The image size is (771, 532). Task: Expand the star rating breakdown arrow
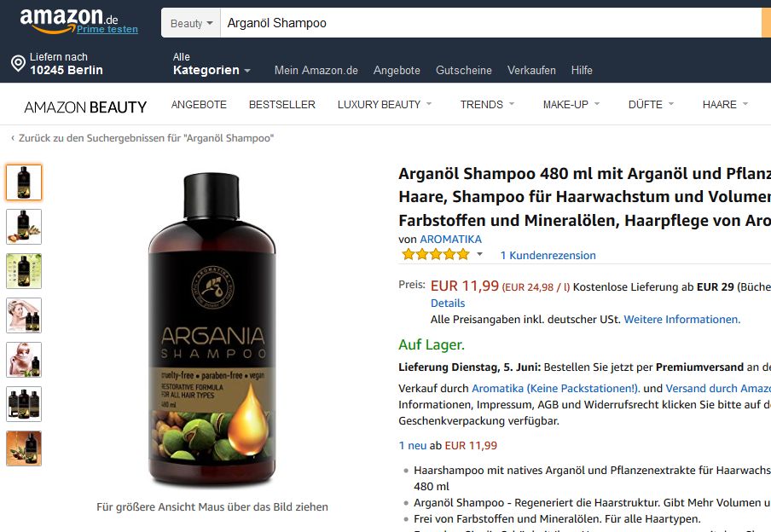click(479, 254)
